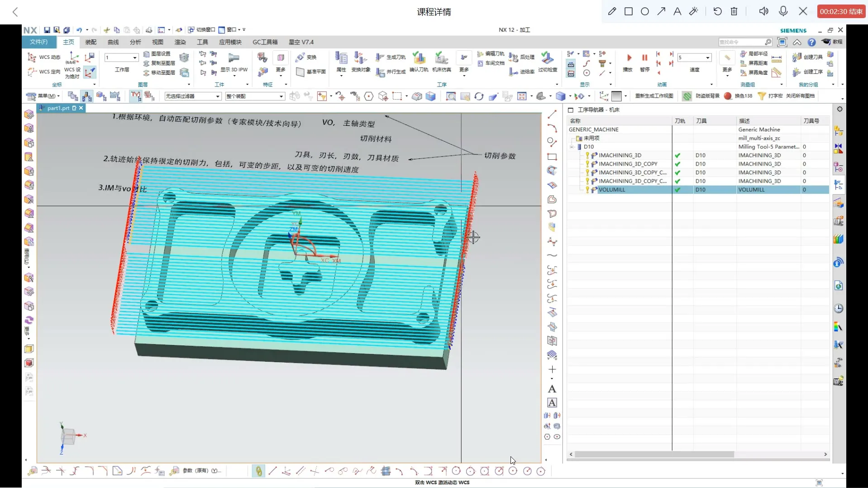Screen dimensions: 868x488
Task: Click the Verify Tool Path (确认刀轨) icon
Action: pos(419,59)
